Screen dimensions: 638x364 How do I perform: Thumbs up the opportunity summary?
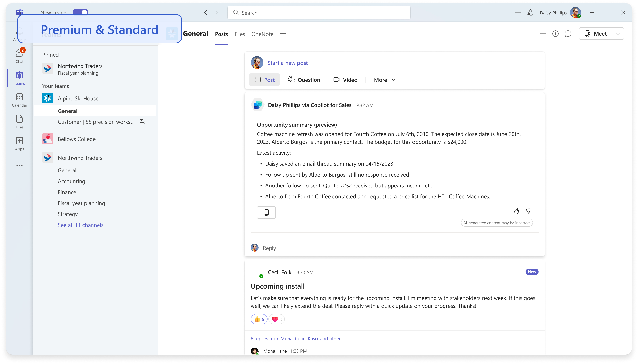click(516, 211)
